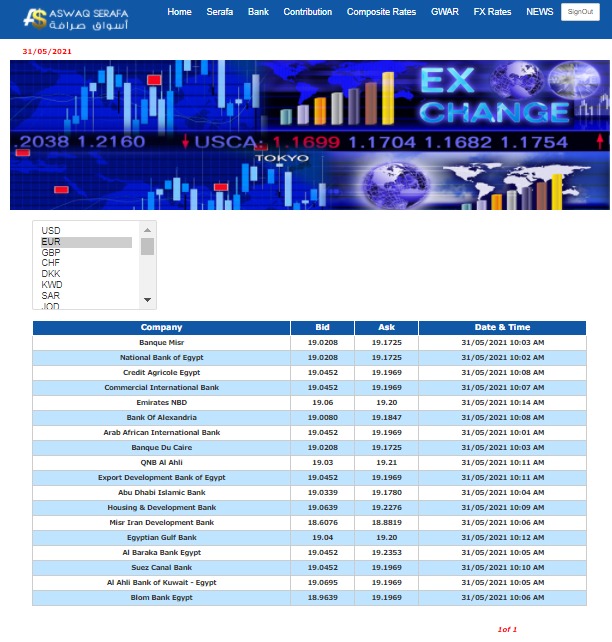Viewport: 612px width, 642px height.
Task: Click Emirates NBD bid value 19.06
Action: (x=323, y=402)
